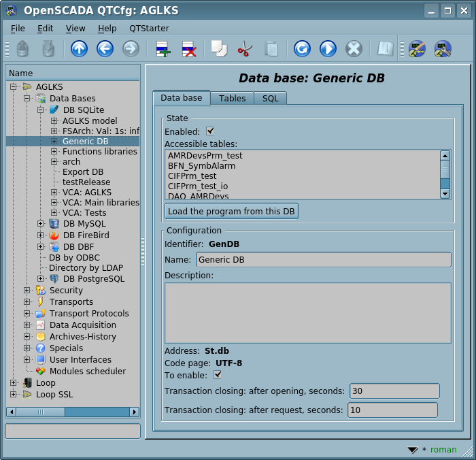The image size is (476, 460).
Task: Select Directory by LDAP in tree
Action: 86,267
